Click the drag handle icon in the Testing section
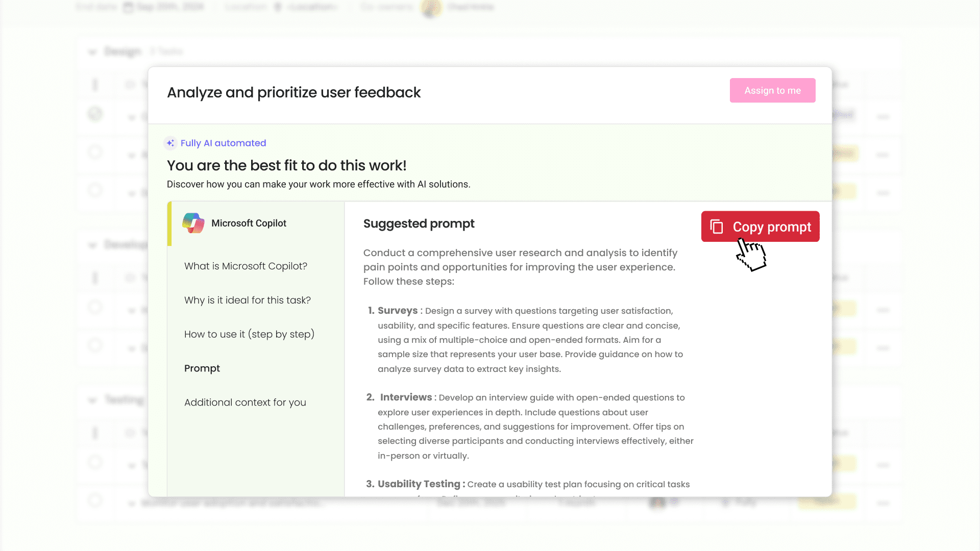The width and height of the screenshot is (980, 551). point(95,433)
